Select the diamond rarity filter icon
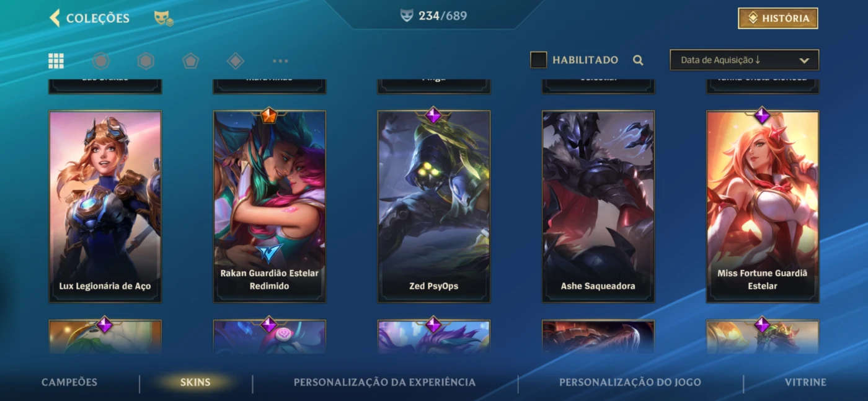 [x=236, y=61]
